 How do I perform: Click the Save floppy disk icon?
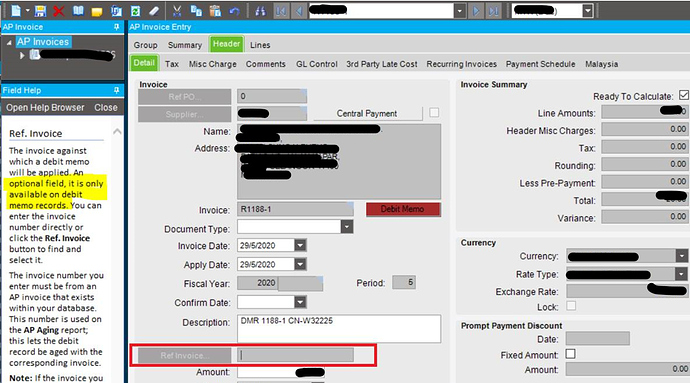point(40,11)
